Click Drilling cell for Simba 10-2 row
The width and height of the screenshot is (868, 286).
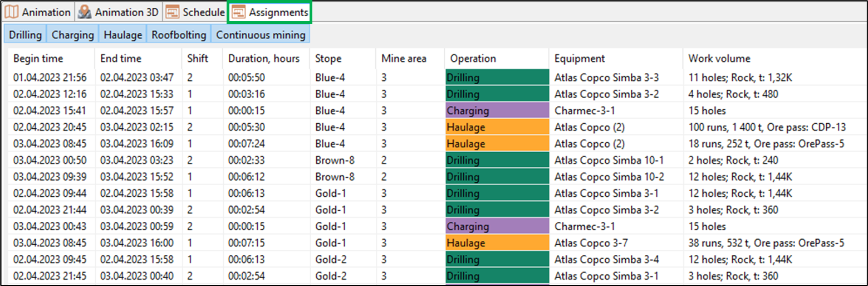pos(498,177)
